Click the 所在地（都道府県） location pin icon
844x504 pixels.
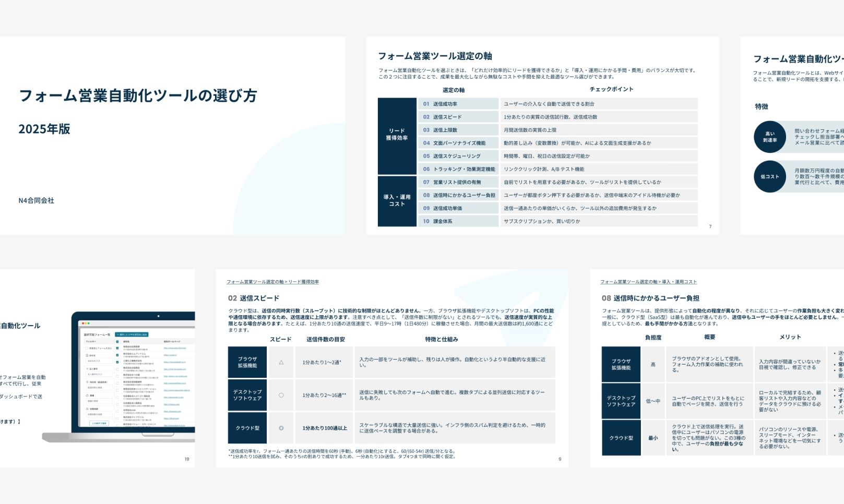click(87, 382)
